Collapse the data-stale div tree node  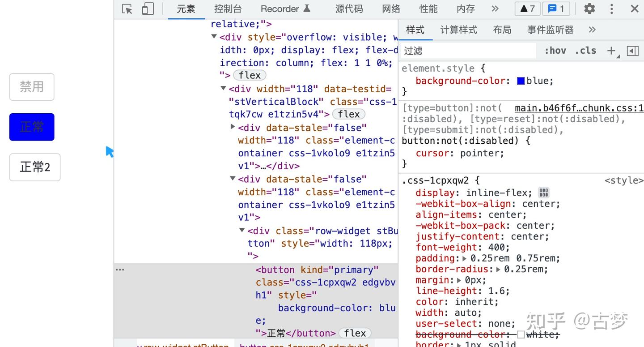[233, 179]
